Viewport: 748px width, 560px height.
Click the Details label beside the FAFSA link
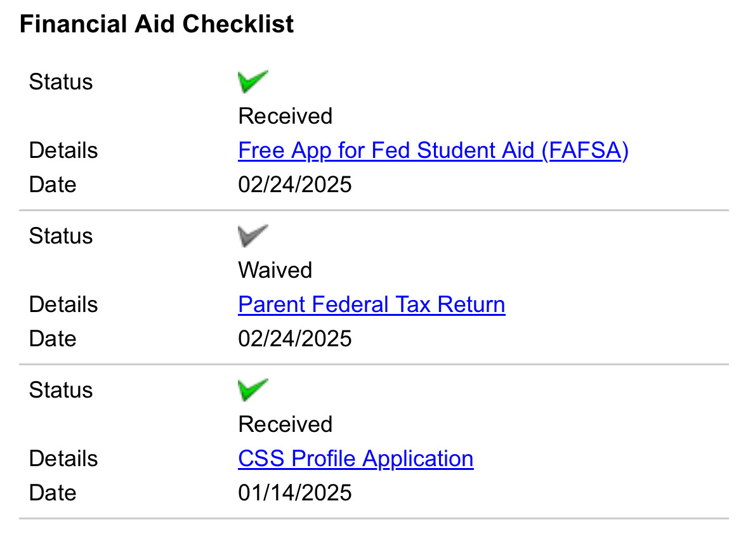point(63,151)
